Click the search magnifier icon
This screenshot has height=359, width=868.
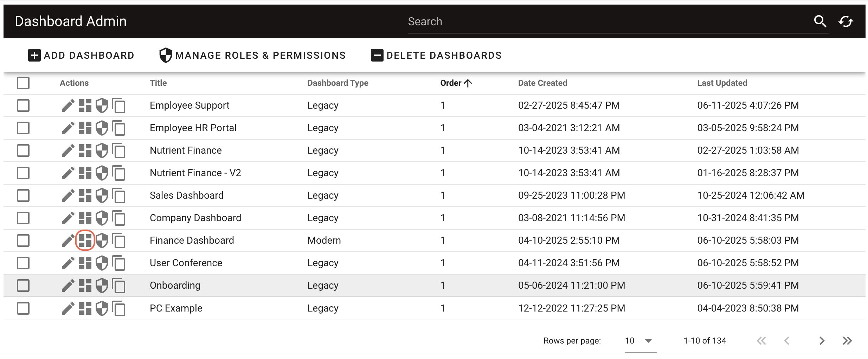point(820,21)
